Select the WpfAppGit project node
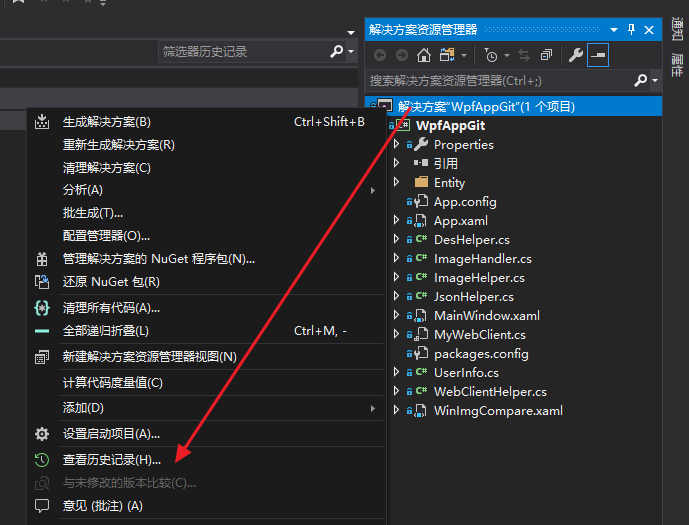The height and width of the screenshot is (525, 689). click(x=450, y=126)
